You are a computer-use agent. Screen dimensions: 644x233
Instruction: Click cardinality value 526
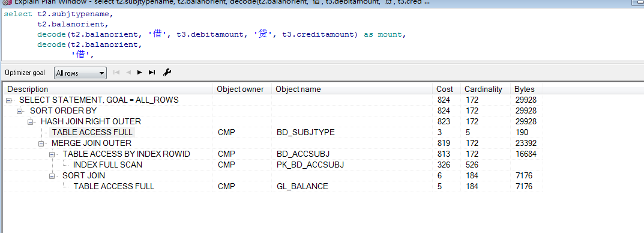[472, 165]
